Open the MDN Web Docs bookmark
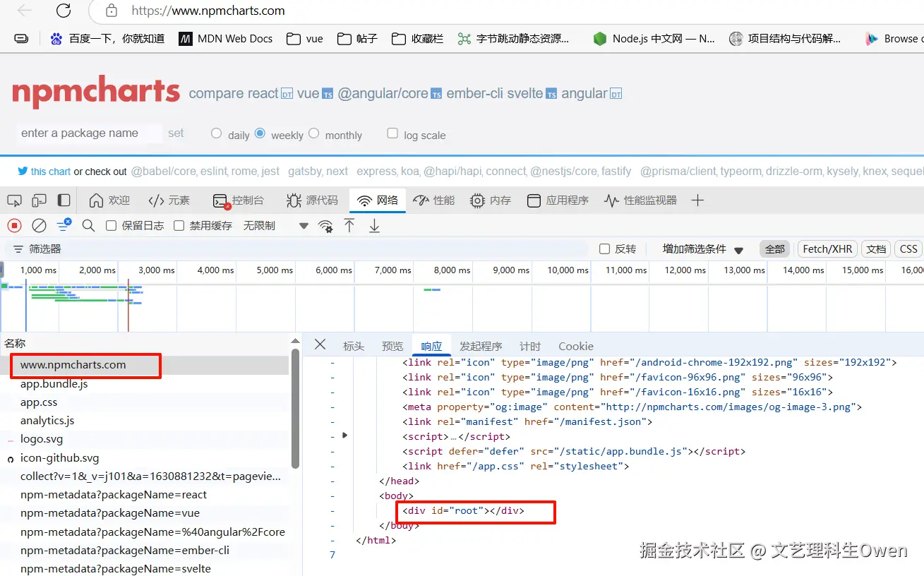Viewport: 924px width, 576px height. (226, 39)
